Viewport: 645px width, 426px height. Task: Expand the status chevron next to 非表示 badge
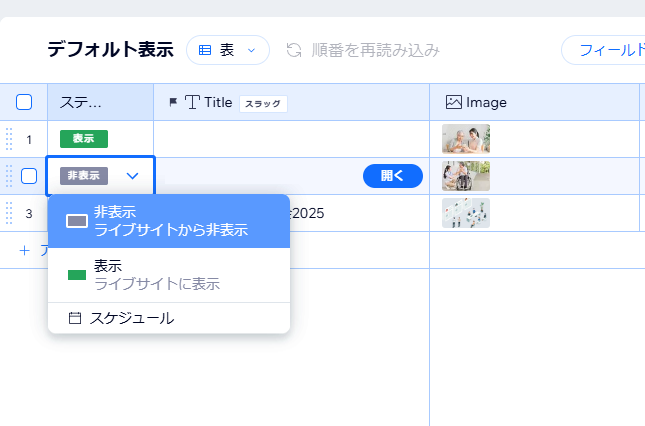pos(132,176)
